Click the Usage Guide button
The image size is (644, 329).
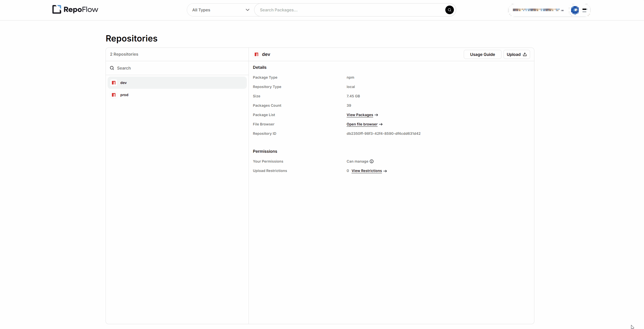click(482, 54)
